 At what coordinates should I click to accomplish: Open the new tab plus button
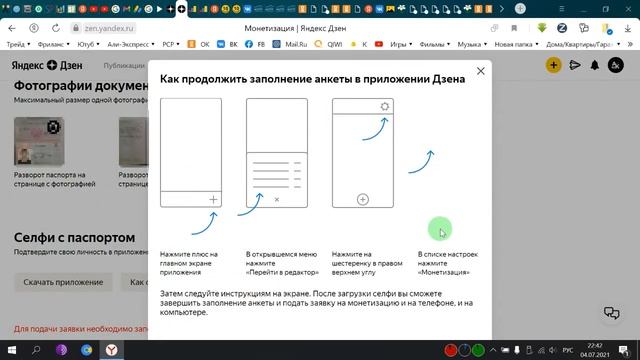(x=520, y=9)
